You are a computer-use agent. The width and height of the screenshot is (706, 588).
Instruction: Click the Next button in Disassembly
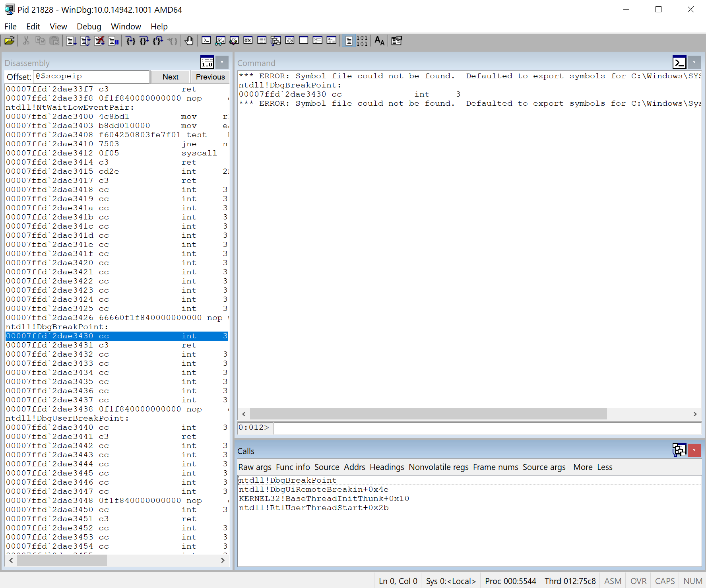point(171,77)
